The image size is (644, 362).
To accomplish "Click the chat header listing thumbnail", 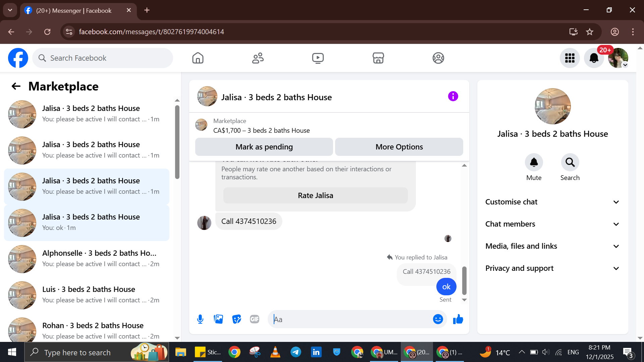I will tap(207, 97).
